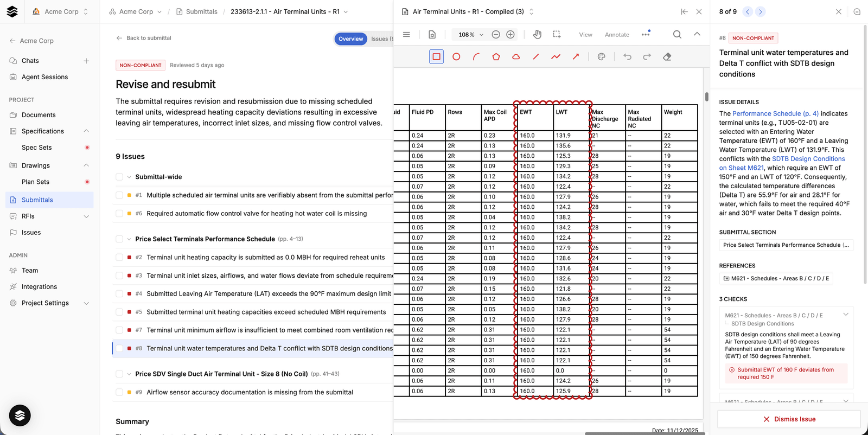The height and width of the screenshot is (435, 868).
Task: Open the page thumbnails icon
Action: (x=432, y=34)
